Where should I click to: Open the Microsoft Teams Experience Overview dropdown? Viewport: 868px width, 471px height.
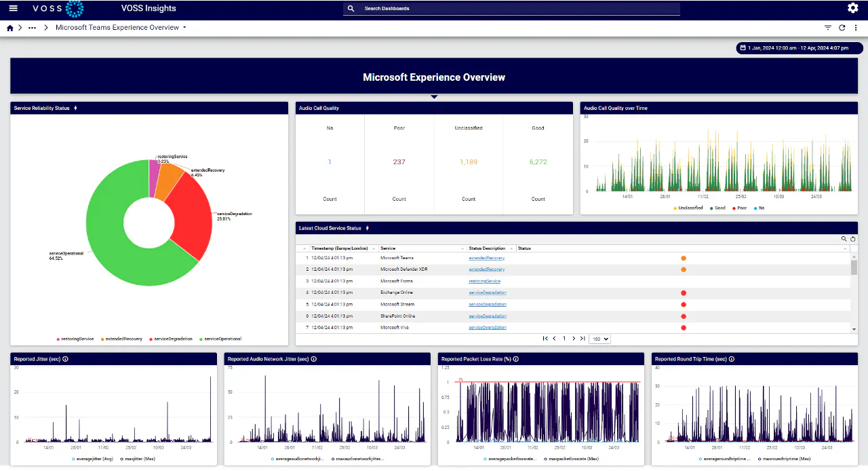[x=184, y=28]
